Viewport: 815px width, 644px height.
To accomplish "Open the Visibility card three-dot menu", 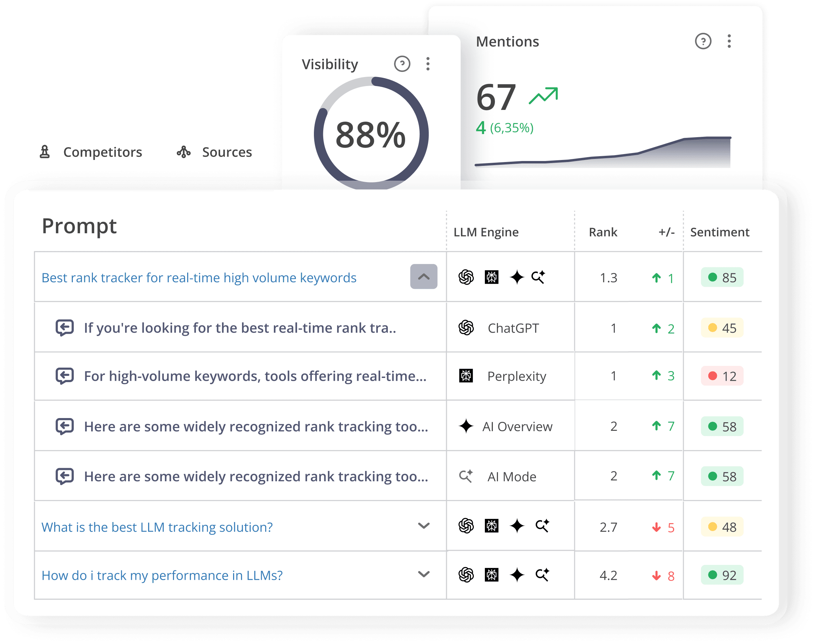I will point(428,64).
